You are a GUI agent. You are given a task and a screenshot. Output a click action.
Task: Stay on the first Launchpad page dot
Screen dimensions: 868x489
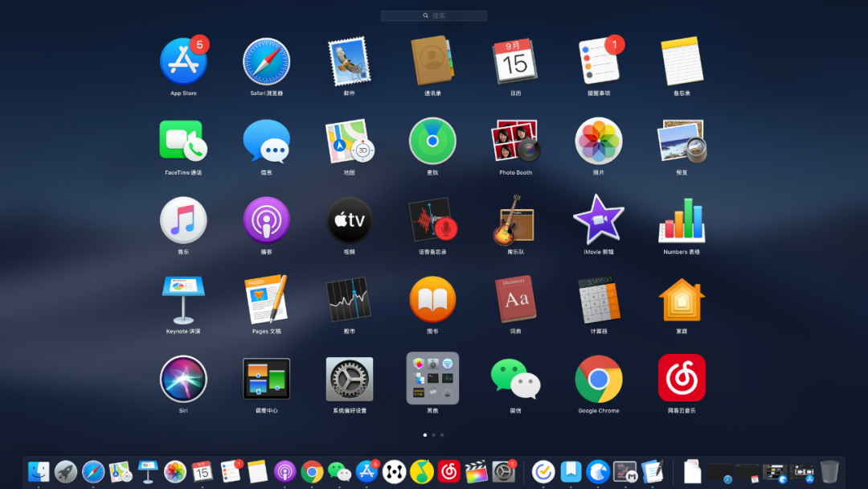[x=425, y=435]
